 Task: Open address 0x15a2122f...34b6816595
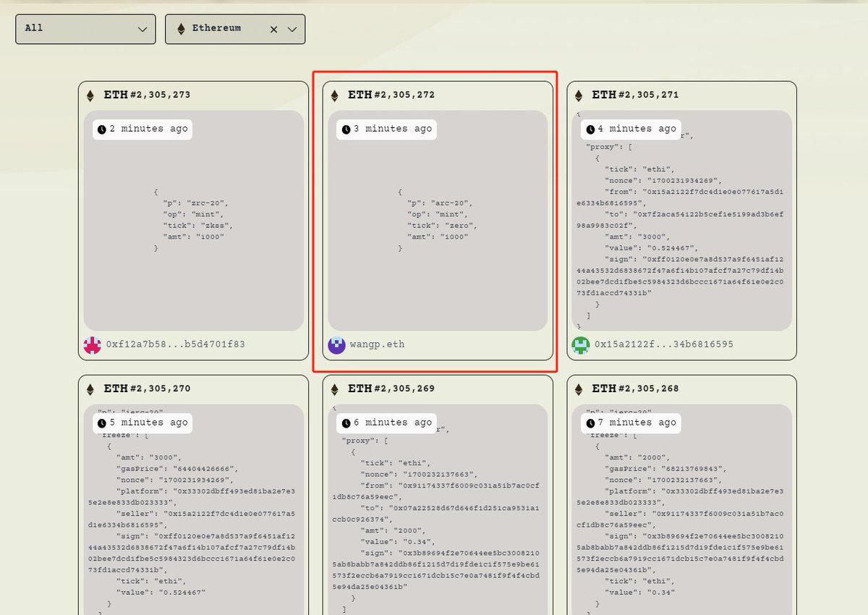coord(664,344)
